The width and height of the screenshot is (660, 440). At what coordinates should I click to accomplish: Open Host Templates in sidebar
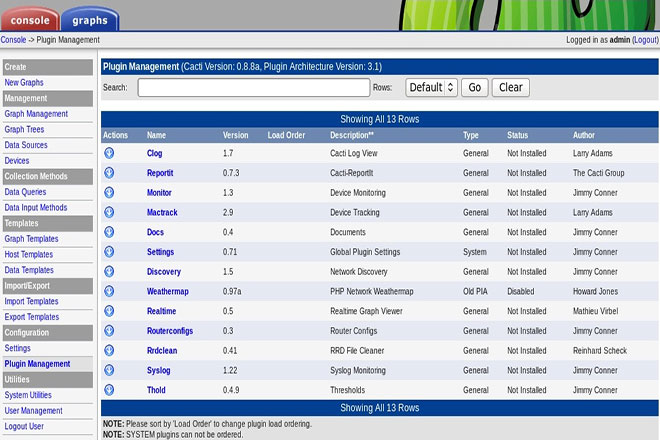(x=29, y=254)
